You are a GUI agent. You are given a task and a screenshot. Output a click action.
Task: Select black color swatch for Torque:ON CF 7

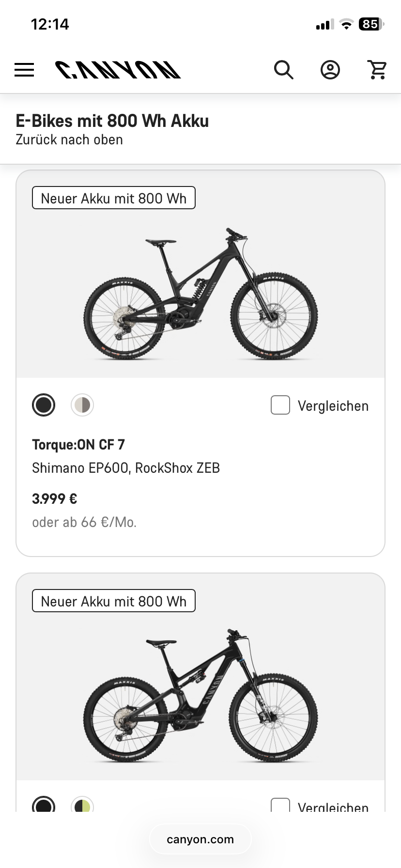click(44, 405)
